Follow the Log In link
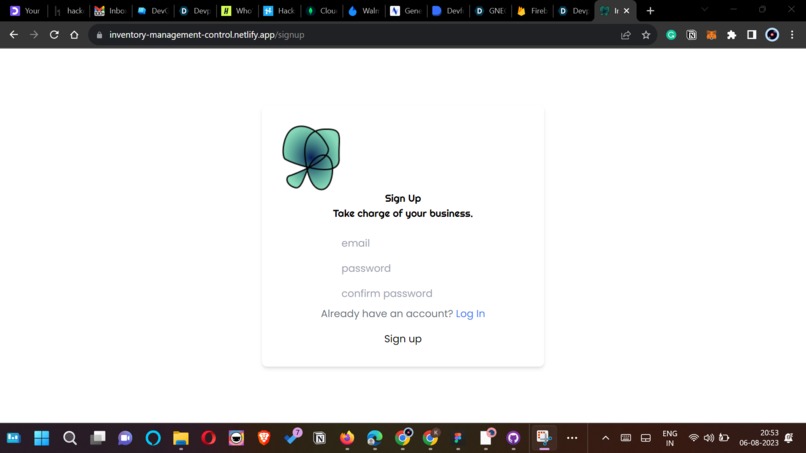 470,314
